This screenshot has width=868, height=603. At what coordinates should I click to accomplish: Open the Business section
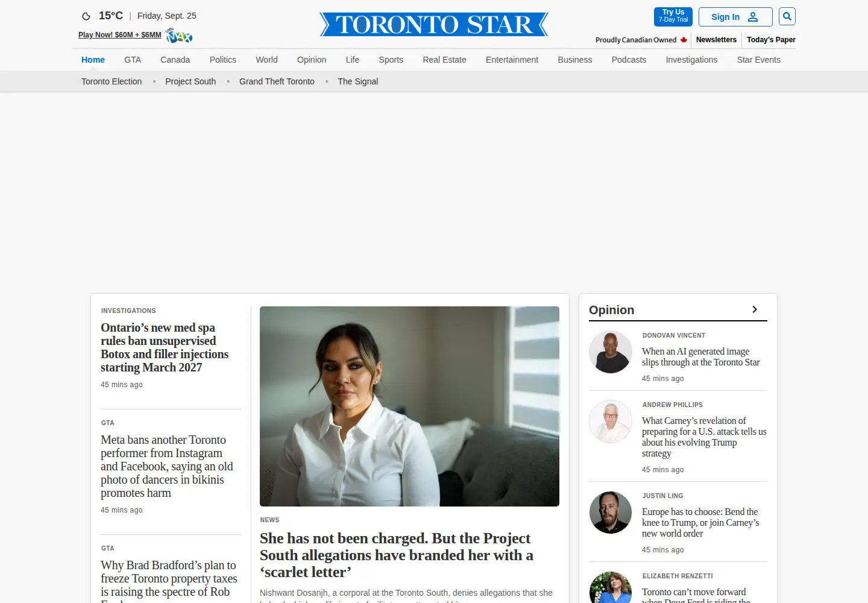[x=575, y=60]
